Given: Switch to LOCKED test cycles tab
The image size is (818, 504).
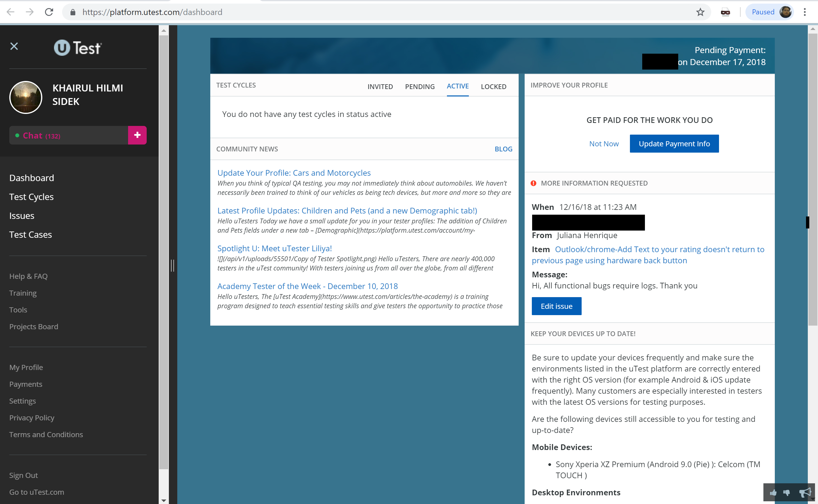Looking at the screenshot, I should coord(493,86).
